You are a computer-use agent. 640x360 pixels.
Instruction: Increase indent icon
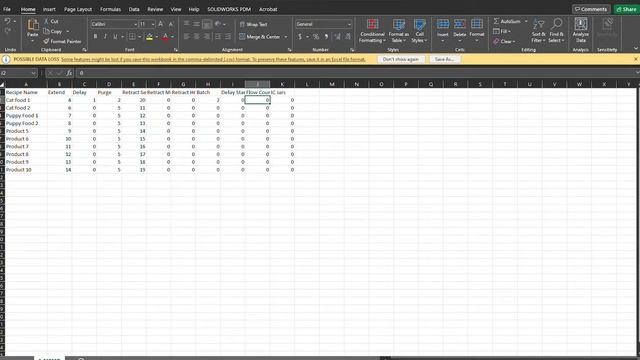(x=228, y=37)
